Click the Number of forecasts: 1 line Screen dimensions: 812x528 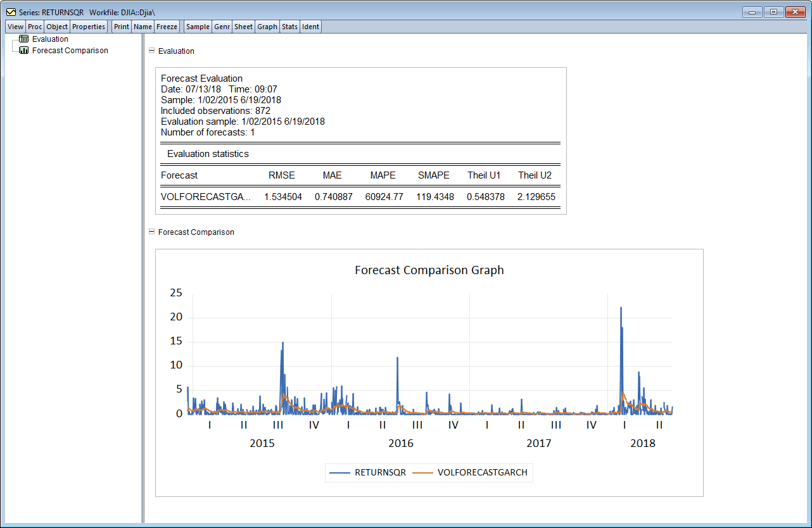point(208,132)
